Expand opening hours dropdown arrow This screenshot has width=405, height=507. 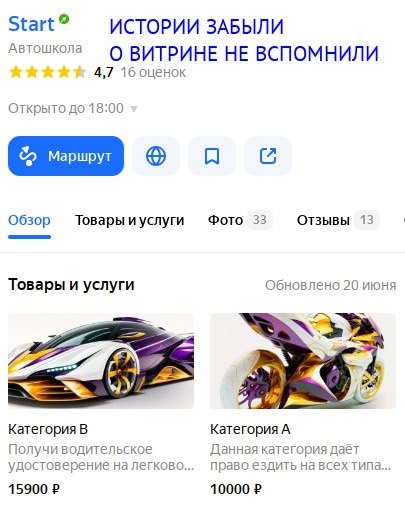[x=134, y=109]
